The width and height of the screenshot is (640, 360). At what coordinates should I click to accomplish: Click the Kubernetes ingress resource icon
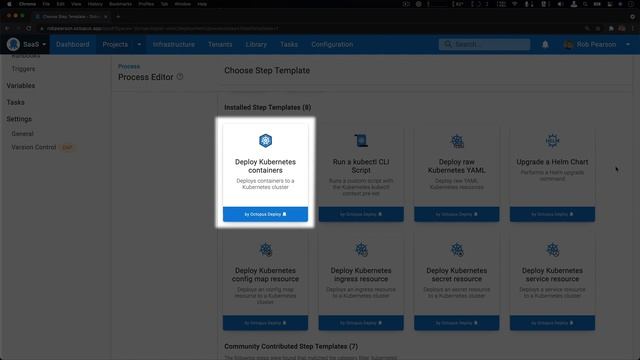coord(361,249)
